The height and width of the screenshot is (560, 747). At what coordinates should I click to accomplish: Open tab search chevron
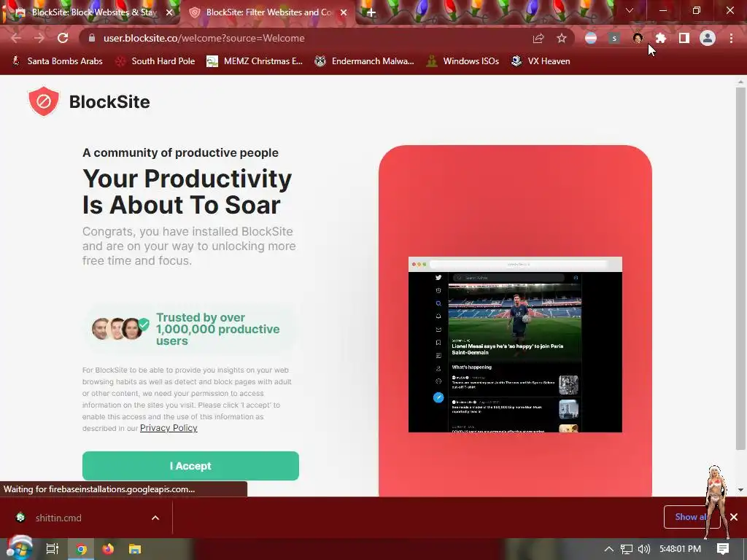click(x=630, y=10)
